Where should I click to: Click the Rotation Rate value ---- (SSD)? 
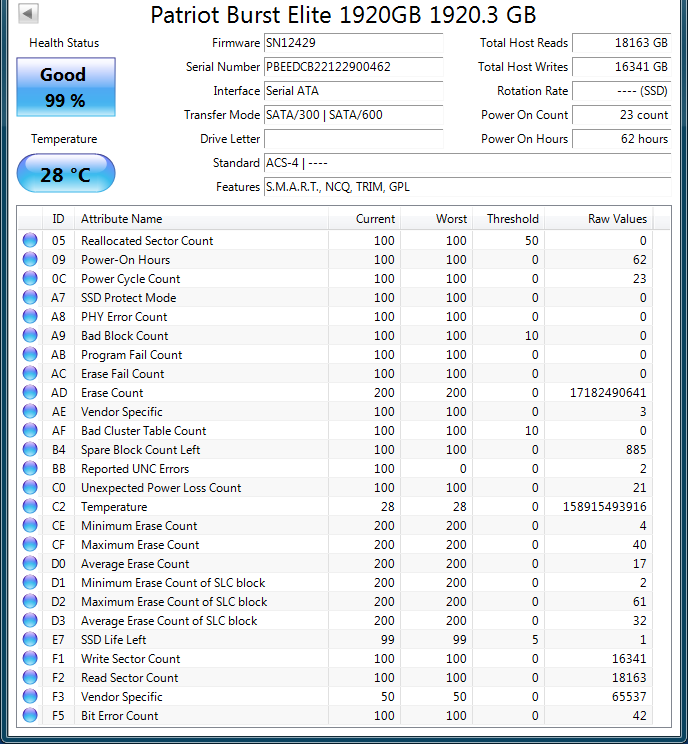pos(622,91)
